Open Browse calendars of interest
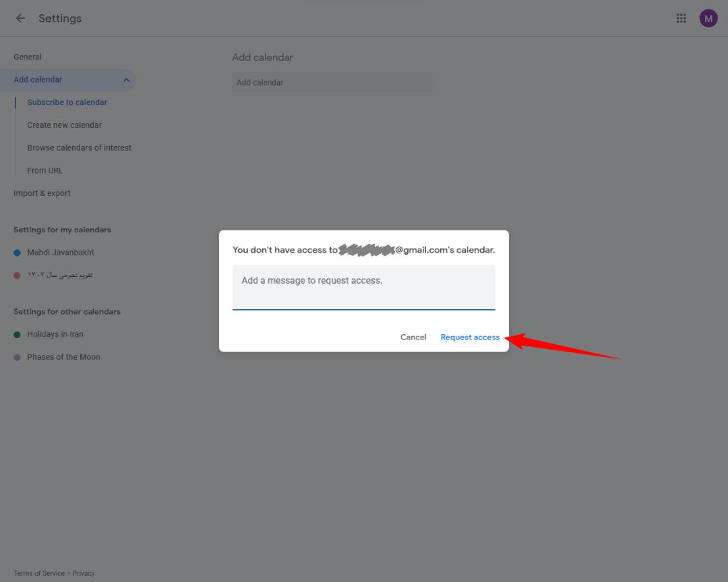 [79, 148]
